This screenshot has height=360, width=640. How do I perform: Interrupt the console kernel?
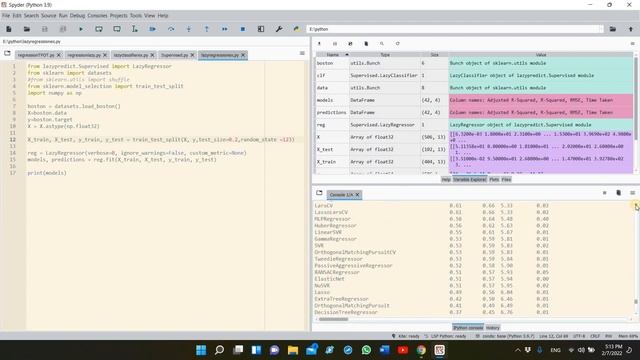click(604, 193)
